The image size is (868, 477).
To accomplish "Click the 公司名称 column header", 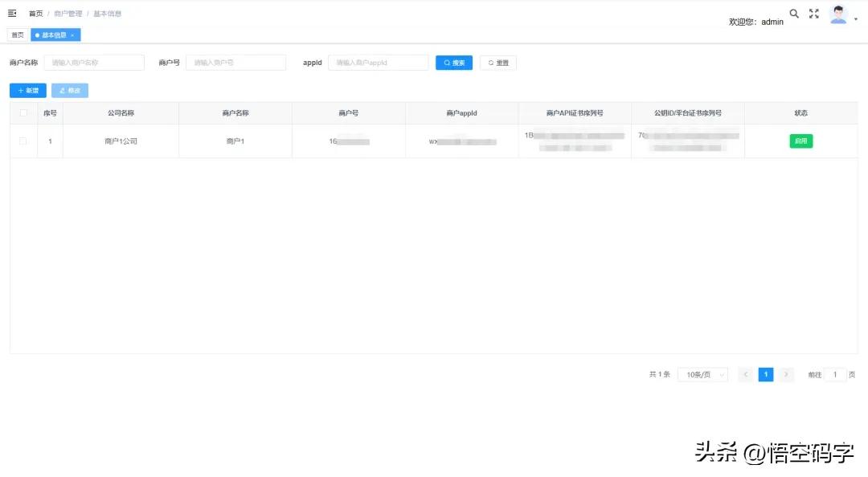I will point(121,113).
